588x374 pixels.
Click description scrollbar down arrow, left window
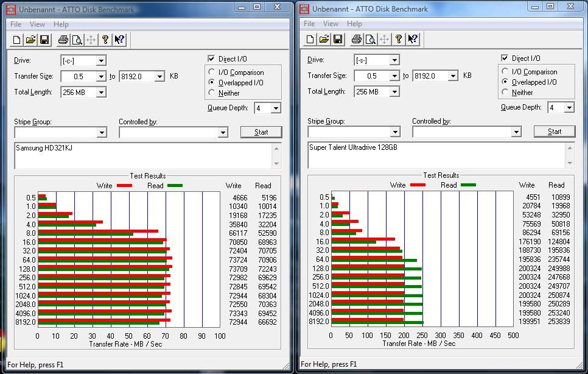(276, 164)
